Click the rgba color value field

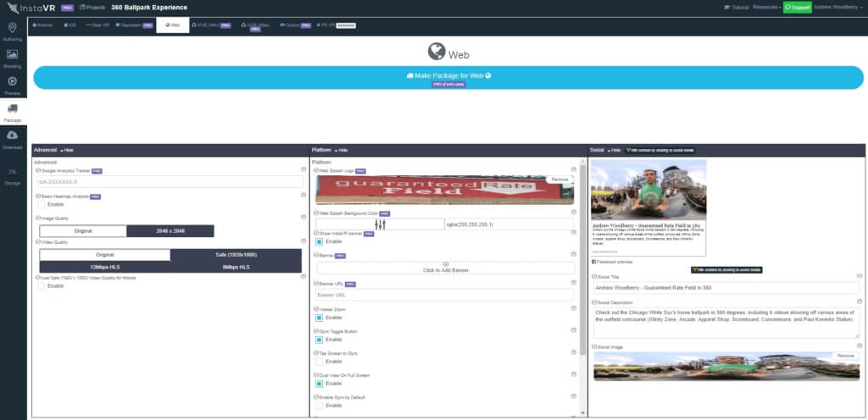point(509,224)
